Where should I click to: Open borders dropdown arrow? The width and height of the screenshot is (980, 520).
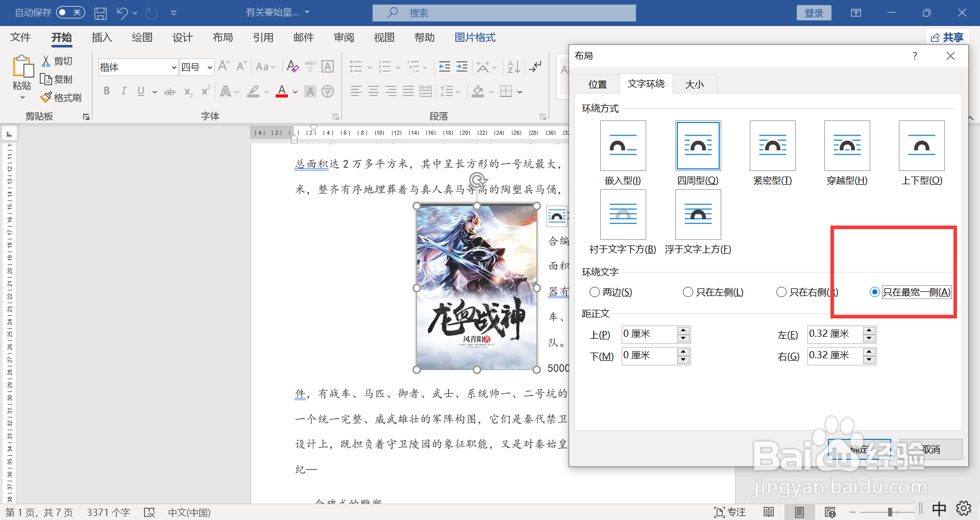(520, 92)
